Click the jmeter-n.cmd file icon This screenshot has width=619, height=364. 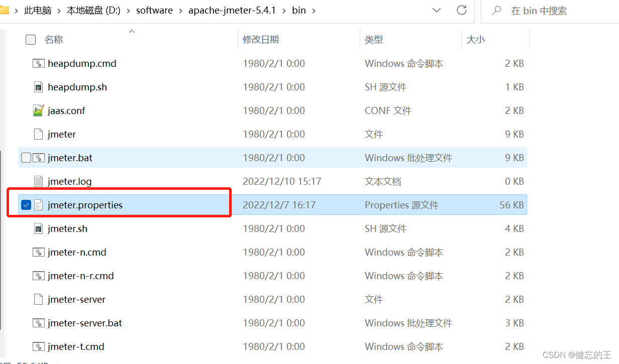coord(39,252)
